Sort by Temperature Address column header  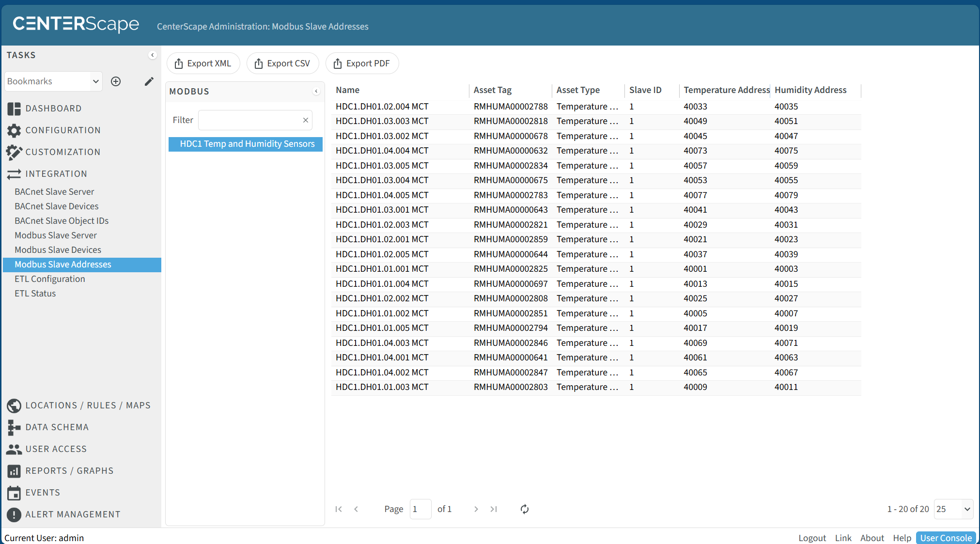point(726,90)
